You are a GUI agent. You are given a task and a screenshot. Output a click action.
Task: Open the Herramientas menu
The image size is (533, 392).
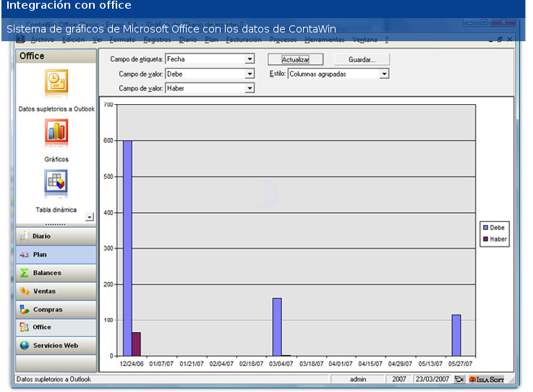pos(325,40)
